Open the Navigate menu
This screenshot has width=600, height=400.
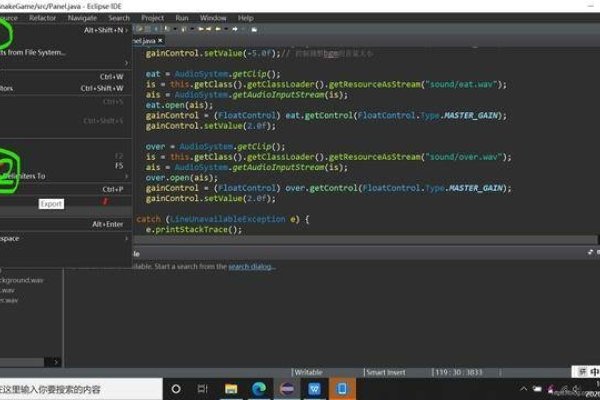click(x=82, y=18)
